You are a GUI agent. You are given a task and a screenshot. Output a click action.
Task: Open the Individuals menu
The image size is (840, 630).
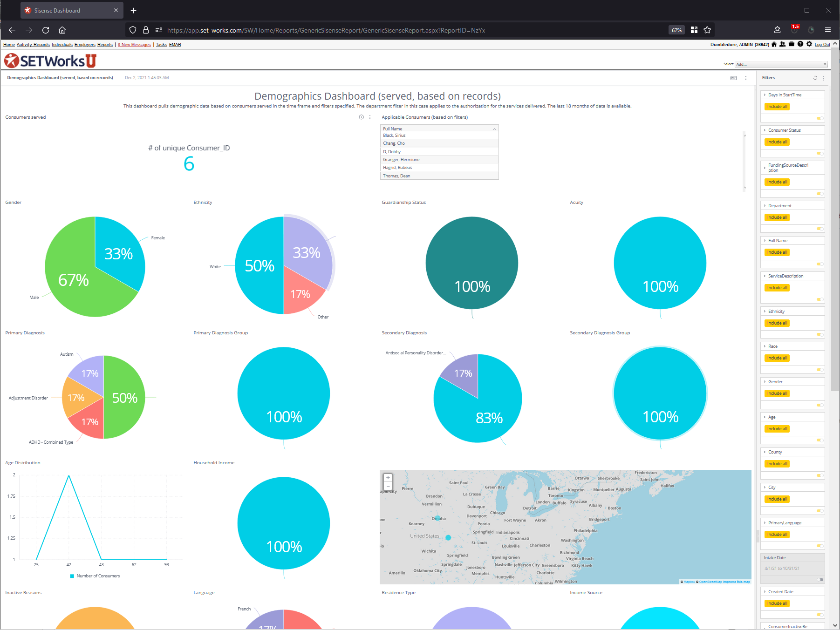point(62,45)
